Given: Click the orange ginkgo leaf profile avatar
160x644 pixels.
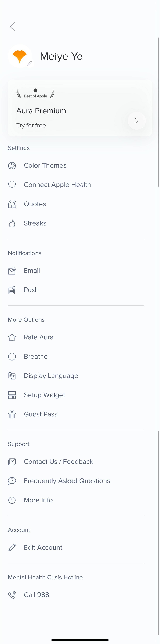Looking at the screenshot, I should (20, 56).
